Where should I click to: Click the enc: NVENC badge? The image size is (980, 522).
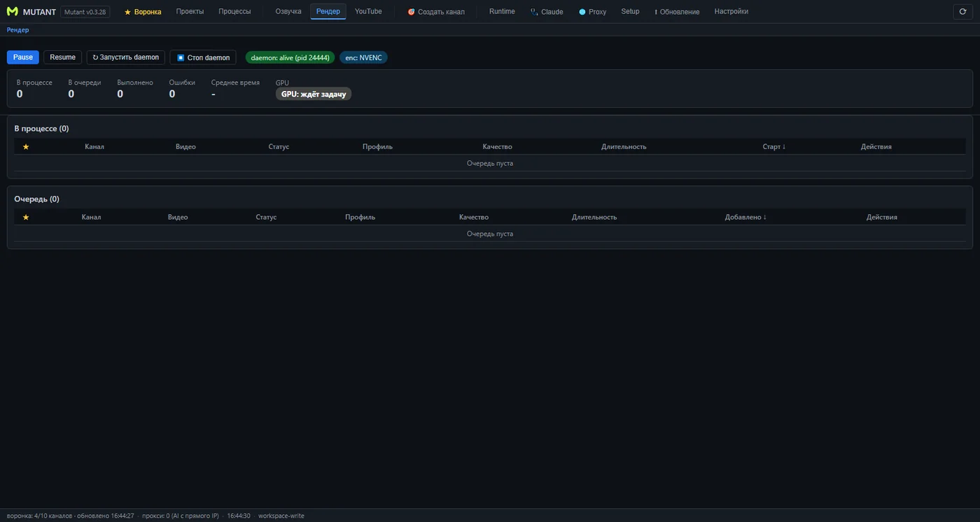(x=363, y=57)
